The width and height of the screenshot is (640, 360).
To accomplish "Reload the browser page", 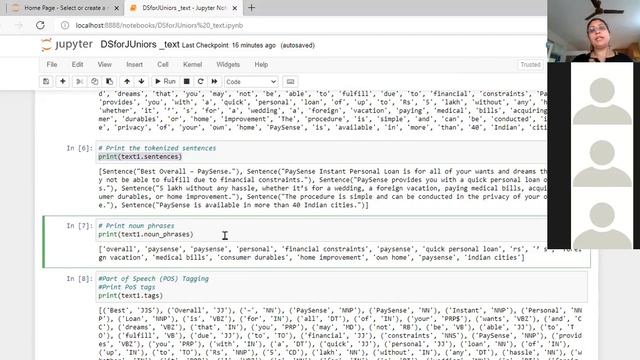I will [40, 25].
